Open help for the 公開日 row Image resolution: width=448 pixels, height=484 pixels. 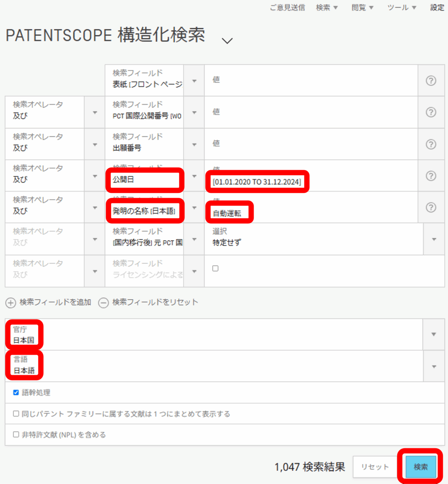pyautogui.click(x=431, y=176)
